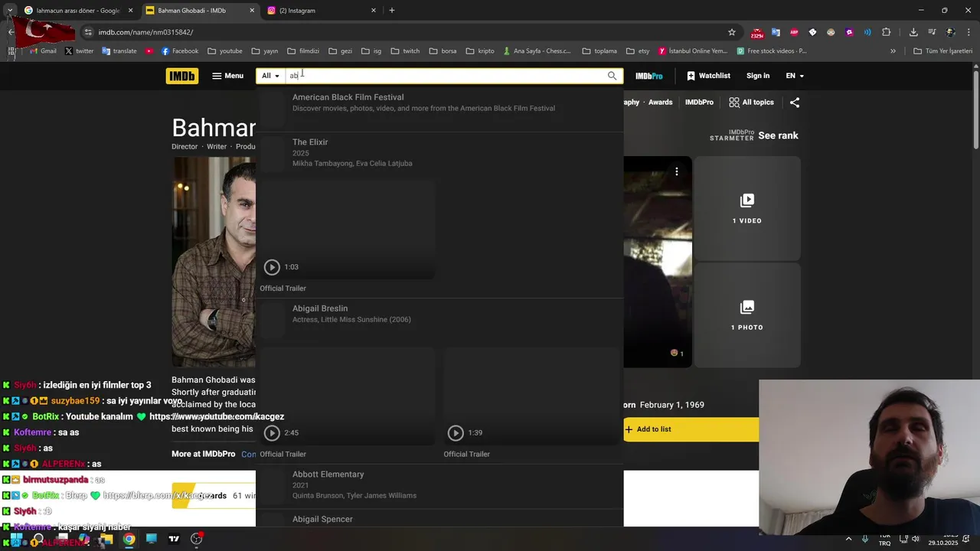Viewport: 980px width, 551px height.
Task: Click the tab search chevron
Action: click(10, 11)
